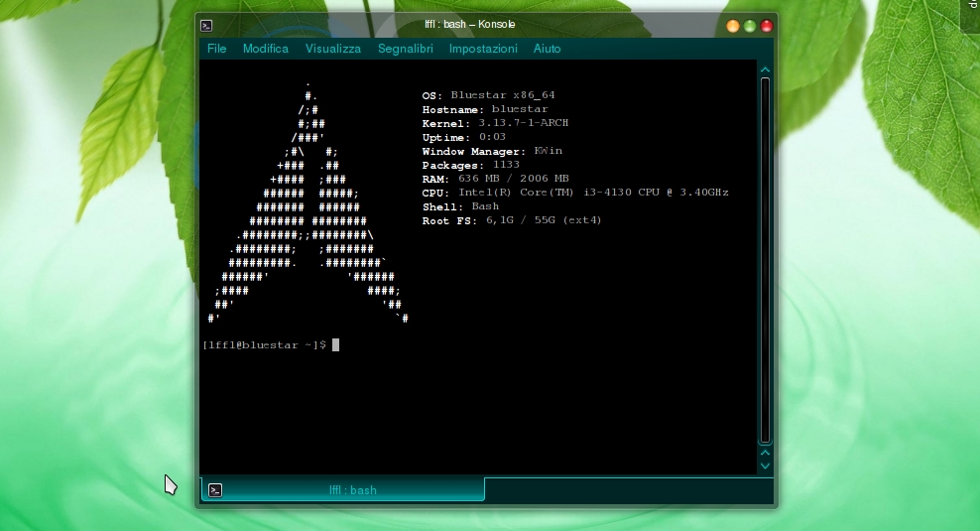This screenshot has height=531, width=980.
Task: Open the Segnalibri bookmarks menu
Action: click(x=405, y=49)
